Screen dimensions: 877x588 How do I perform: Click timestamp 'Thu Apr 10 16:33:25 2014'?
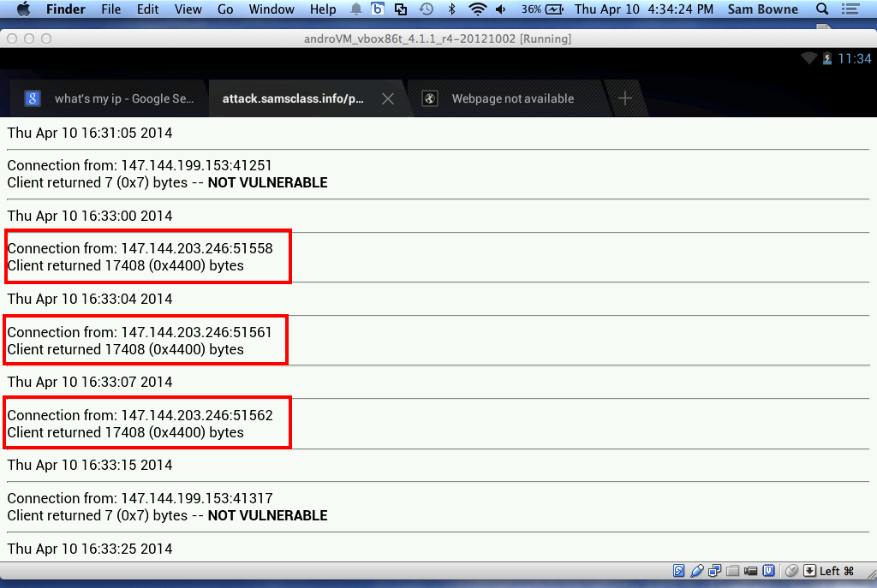click(89, 549)
